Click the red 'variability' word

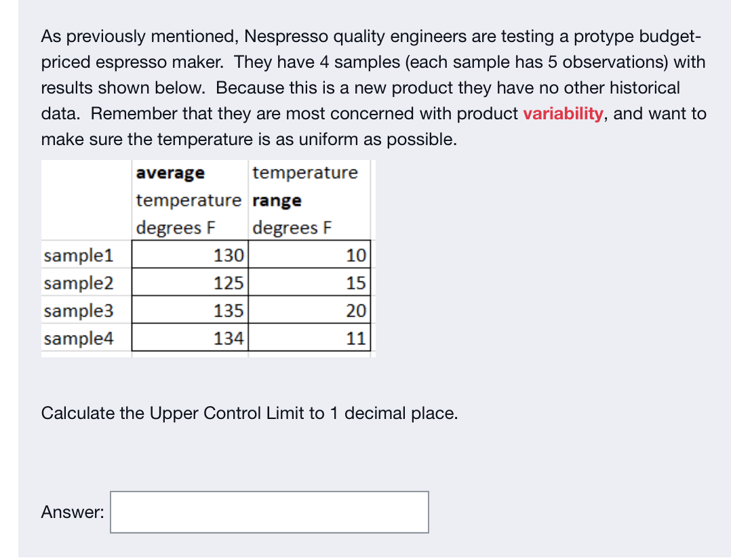point(563,113)
